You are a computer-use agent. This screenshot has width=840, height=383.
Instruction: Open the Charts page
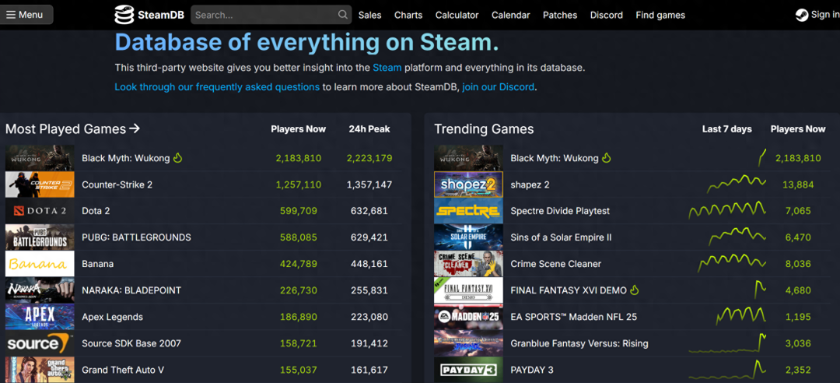(408, 15)
